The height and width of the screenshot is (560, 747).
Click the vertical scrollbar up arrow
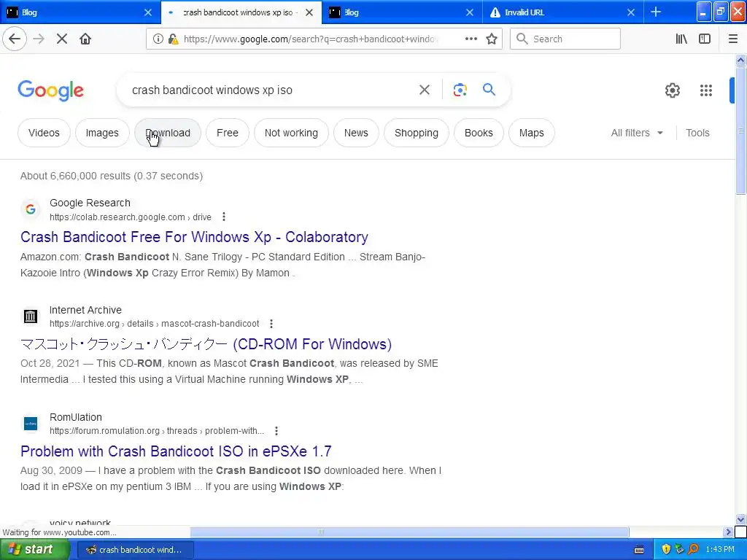coord(740,60)
